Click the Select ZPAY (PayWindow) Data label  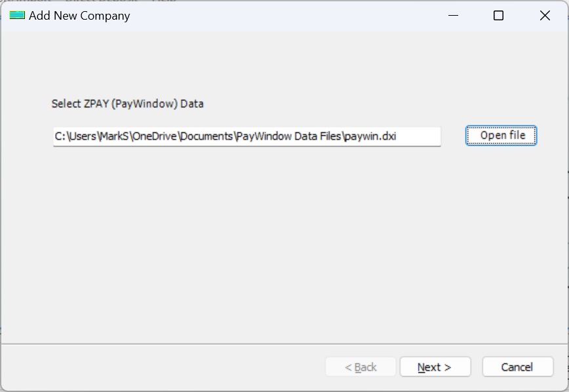click(128, 104)
